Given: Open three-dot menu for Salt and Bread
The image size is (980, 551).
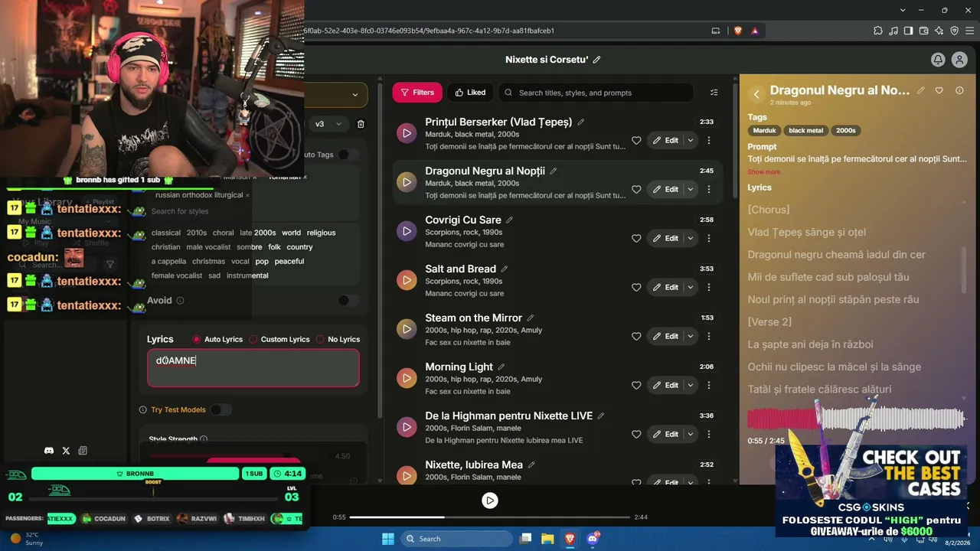Looking at the screenshot, I should pos(709,288).
